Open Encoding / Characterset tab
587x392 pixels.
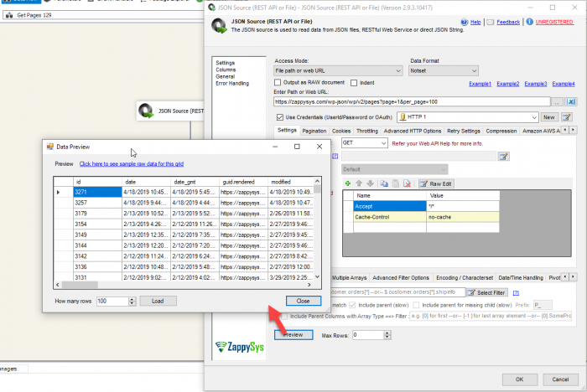pos(465,277)
